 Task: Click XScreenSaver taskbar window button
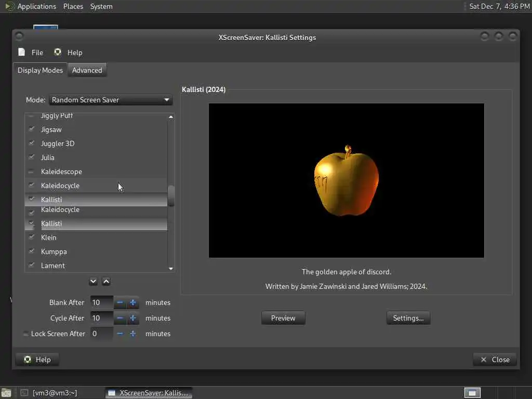[x=149, y=393]
